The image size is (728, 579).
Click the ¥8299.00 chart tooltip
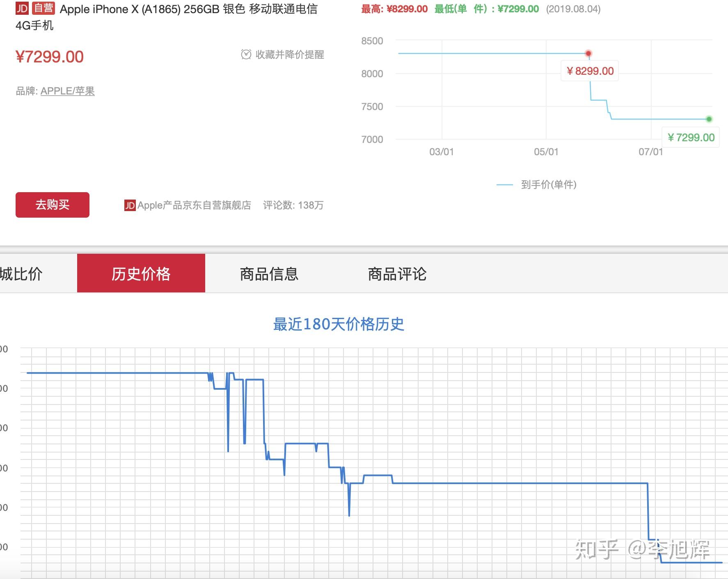point(590,71)
